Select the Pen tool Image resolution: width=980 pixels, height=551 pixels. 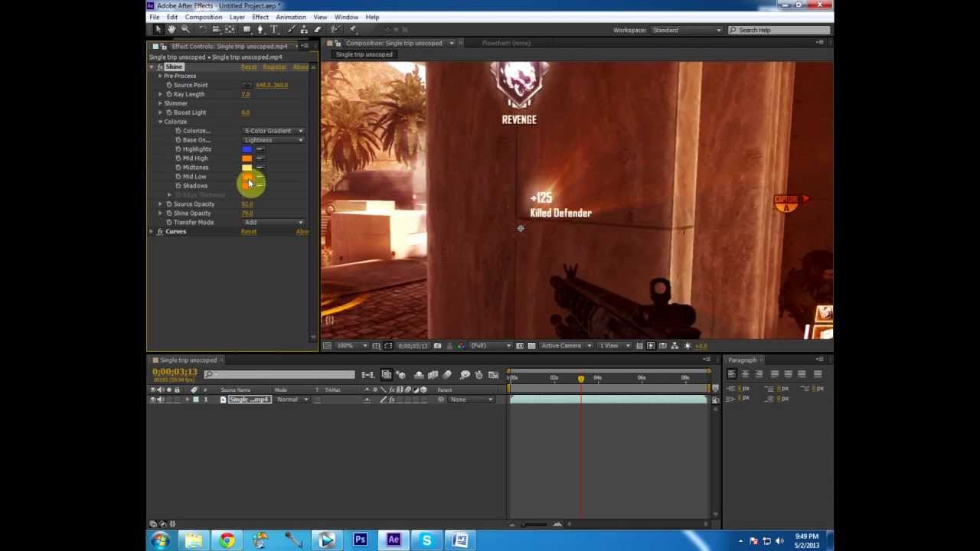point(260,29)
